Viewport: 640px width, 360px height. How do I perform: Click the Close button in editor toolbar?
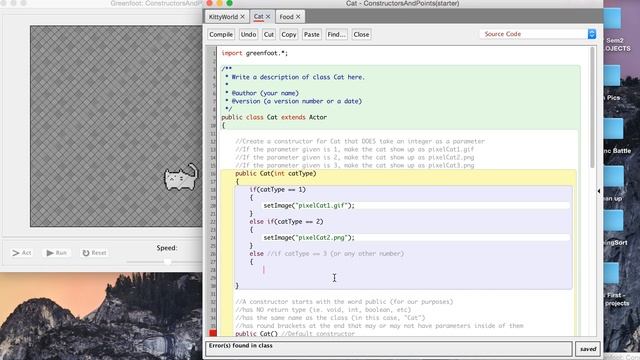(361, 35)
